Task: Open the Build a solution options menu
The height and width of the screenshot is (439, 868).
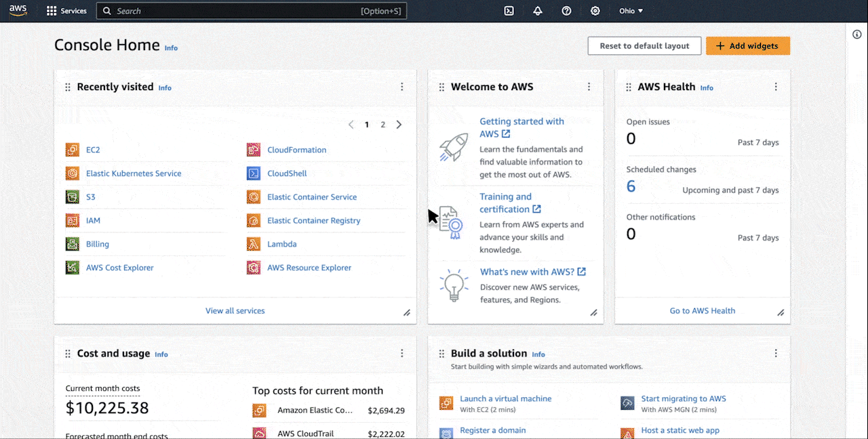Action: [776, 353]
